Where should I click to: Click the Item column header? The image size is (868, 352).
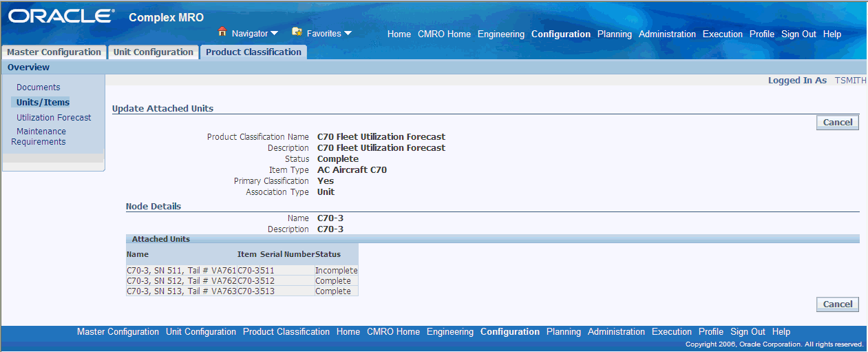pyautogui.click(x=247, y=254)
